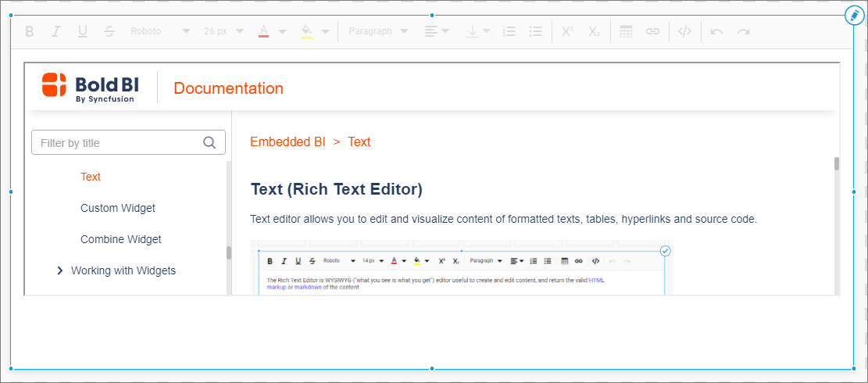Insert a hyperlink from toolbar
The height and width of the screenshot is (383, 868).
point(652,31)
